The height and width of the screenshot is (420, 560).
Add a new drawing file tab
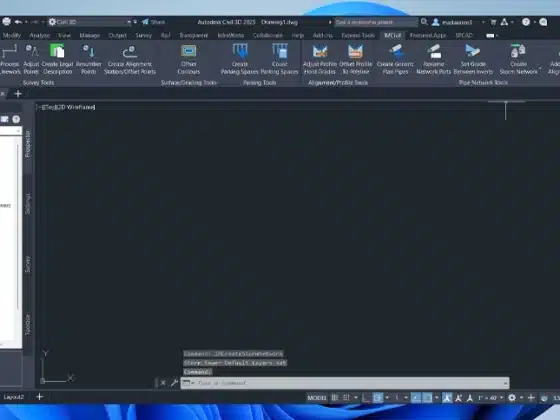point(18,94)
